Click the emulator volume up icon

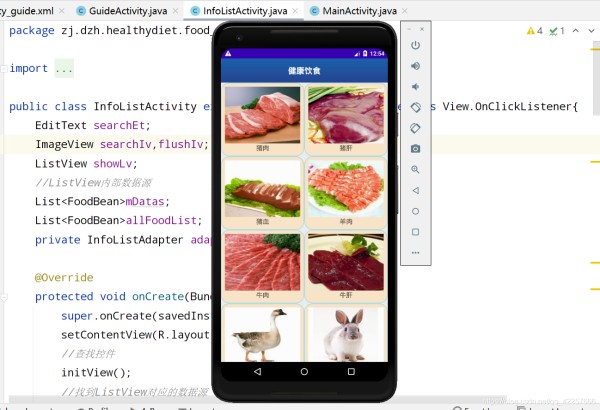click(416, 66)
